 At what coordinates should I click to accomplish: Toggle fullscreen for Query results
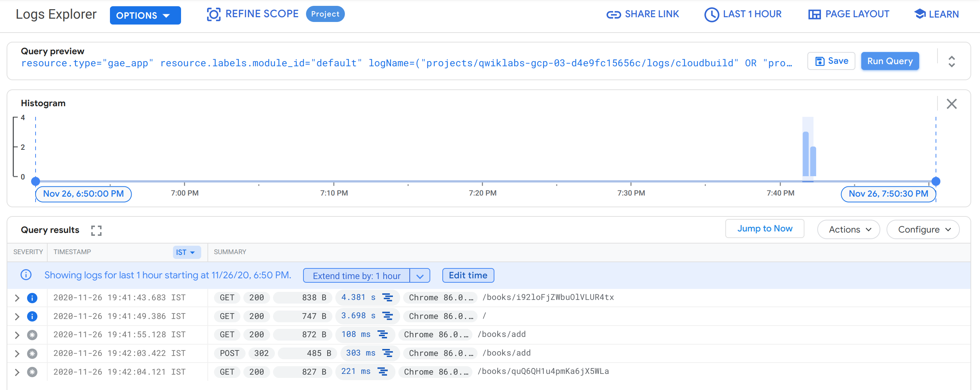[x=96, y=230]
